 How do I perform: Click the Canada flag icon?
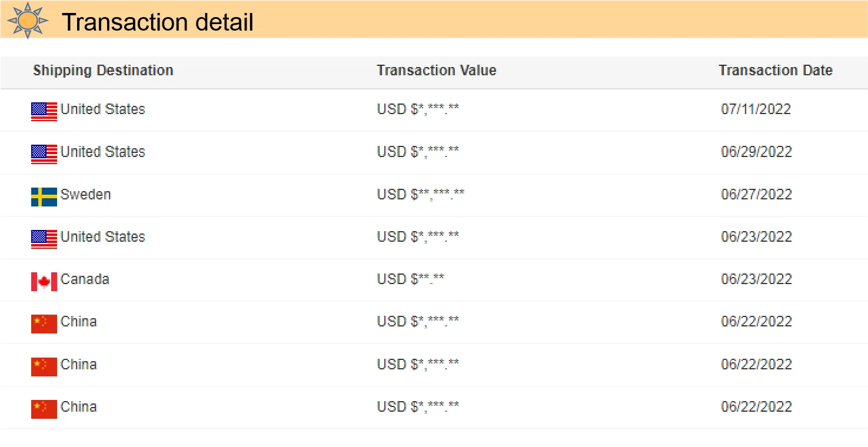pyautogui.click(x=44, y=282)
